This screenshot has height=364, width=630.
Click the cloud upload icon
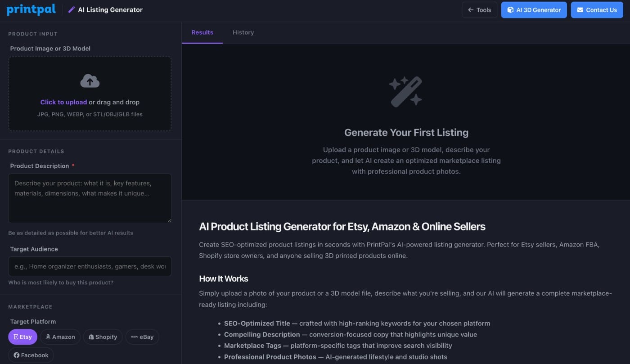tap(90, 81)
